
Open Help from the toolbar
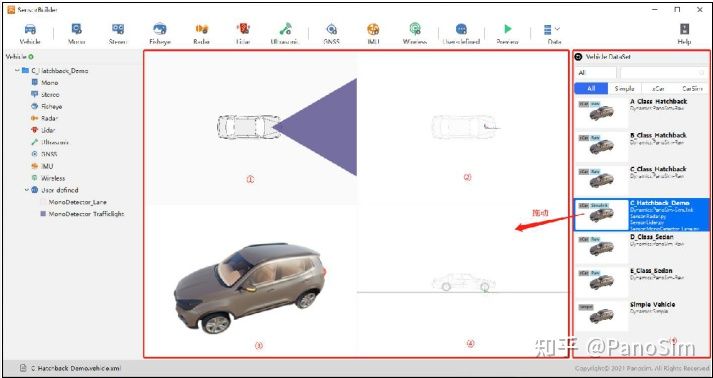(684, 34)
